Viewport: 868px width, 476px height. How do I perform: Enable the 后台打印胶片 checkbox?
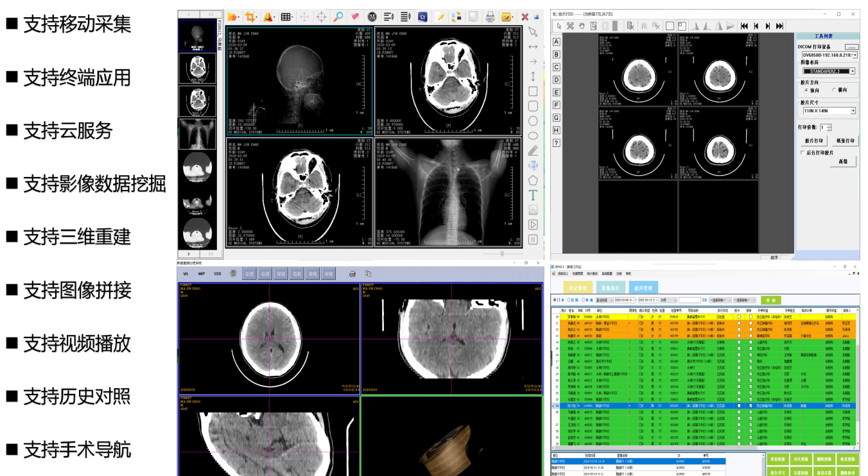[x=803, y=153]
